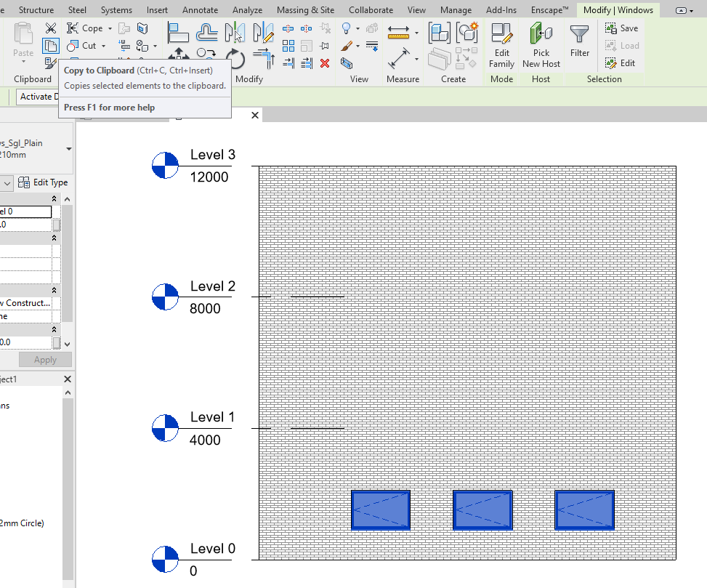Image resolution: width=707 pixels, height=588 pixels.
Task: Open the Massing & Site ribbon tab
Action: tap(305, 10)
